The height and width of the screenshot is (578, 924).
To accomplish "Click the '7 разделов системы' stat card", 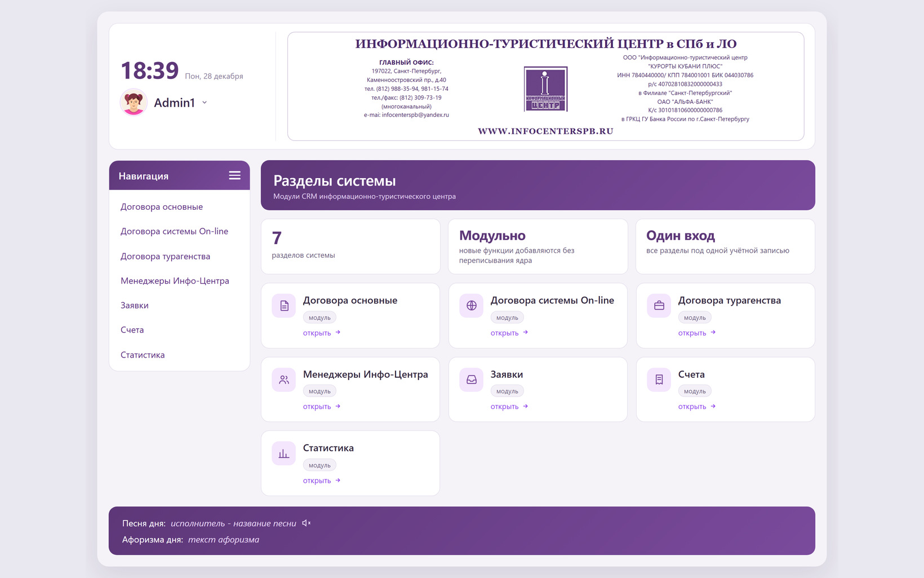I will point(350,246).
